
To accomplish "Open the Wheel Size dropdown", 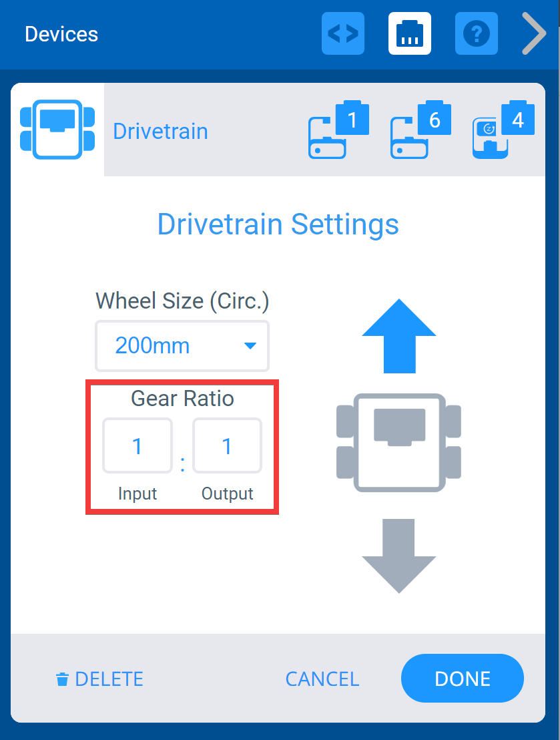I will pyautogui.click(x=182, y=346).
